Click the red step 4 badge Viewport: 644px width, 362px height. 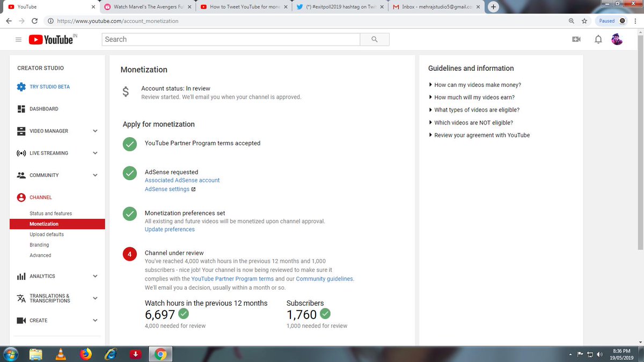point(129,254)
